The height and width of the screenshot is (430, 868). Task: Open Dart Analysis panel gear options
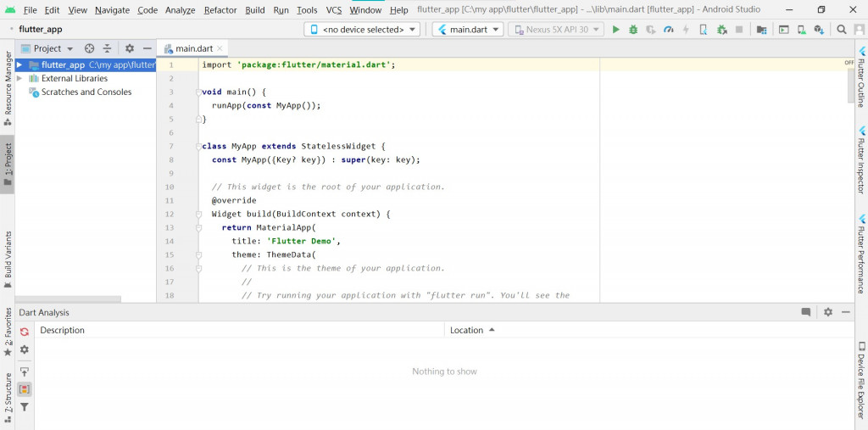(x=828, y=312)
